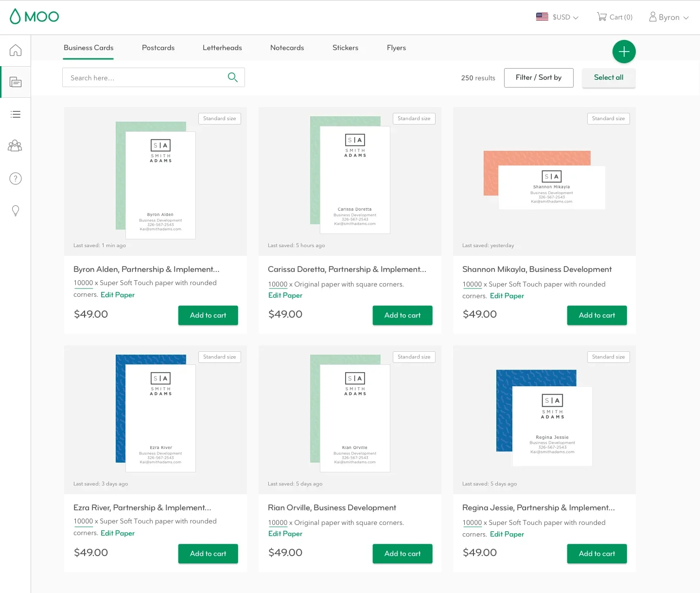Switch to the Postcards tab
This screenshot has width=700, height=593.
pos(158,48)
